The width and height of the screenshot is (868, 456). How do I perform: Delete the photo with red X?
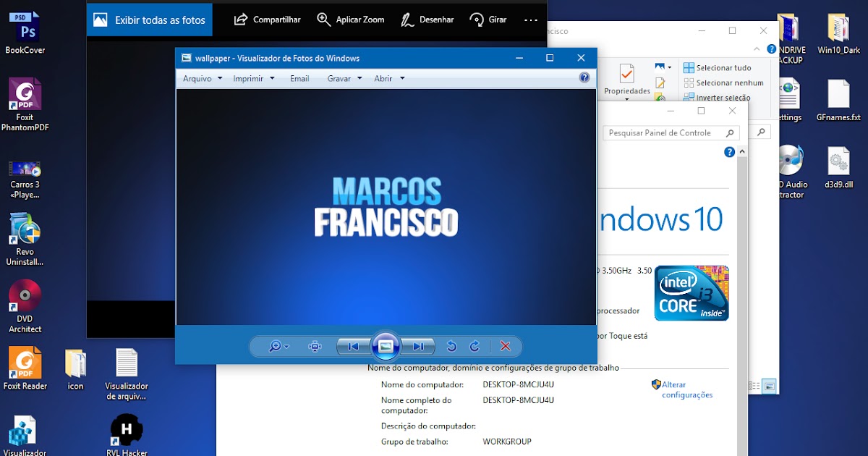506,347
